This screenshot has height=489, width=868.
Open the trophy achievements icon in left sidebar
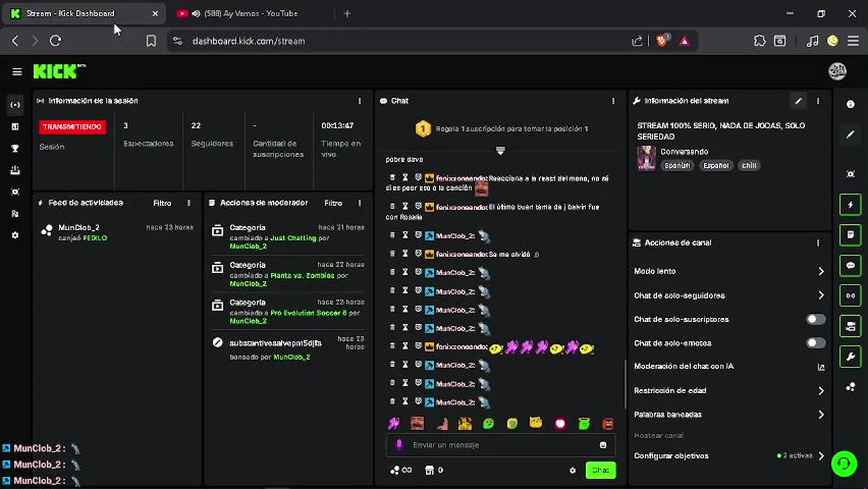point(15,148)
